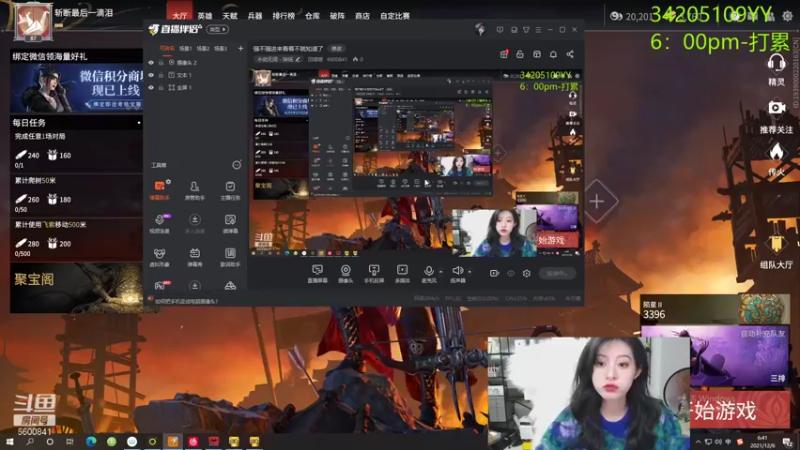Viewport: 800px width, 450px height.
Task: Toggle preview eye next to stream settings
Action: click(511, 273)
